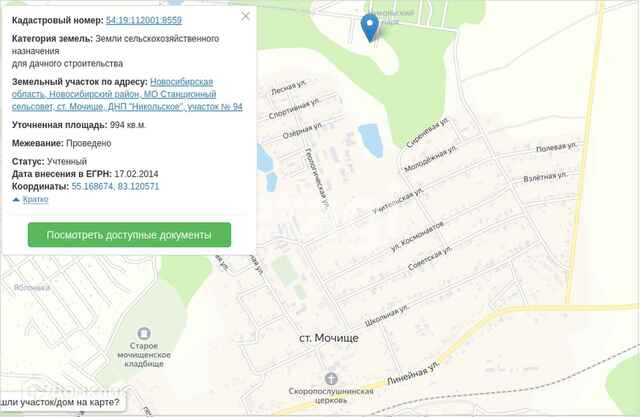640x417 pixels.
Task: Click the Линейная ул. street label
Action: coord(413,373)
